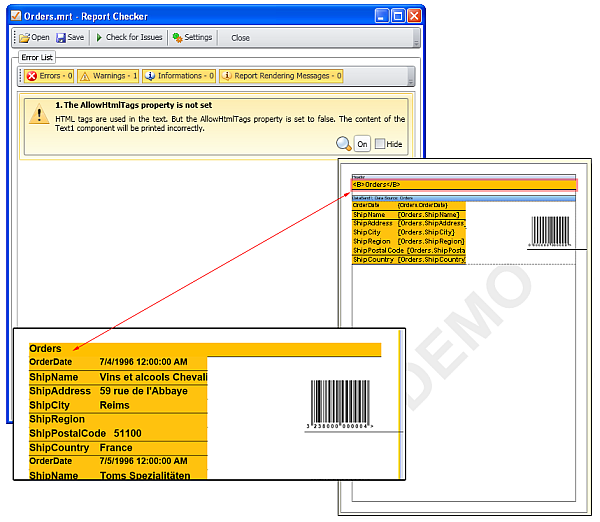Minimize the Report Checker window

coord(382,16)
